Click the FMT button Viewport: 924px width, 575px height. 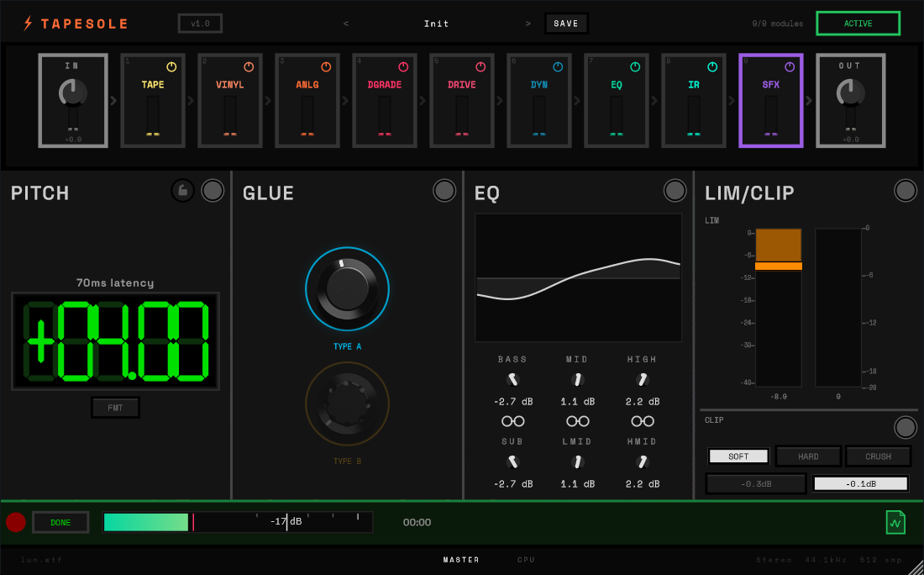click(116, 408)
